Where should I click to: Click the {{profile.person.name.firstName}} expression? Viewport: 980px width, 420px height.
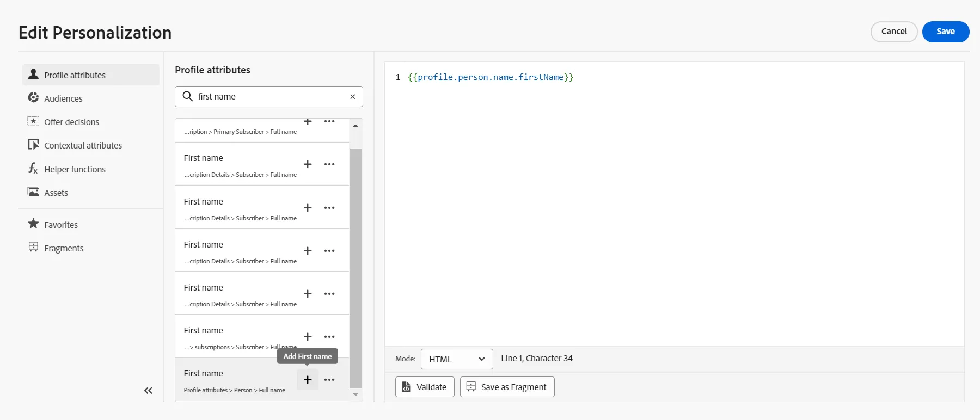(x=491, y=77)
